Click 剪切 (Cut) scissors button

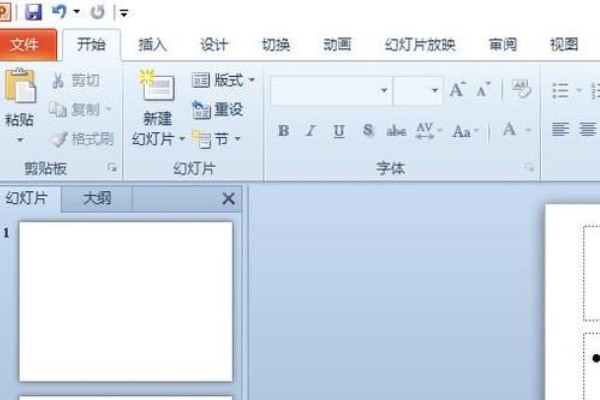pos(75,80)
